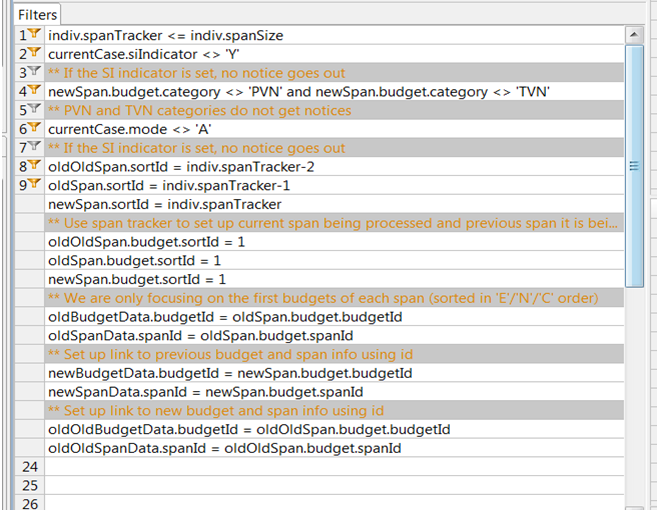This screenshot has width=659, height=512.
Task: Select 'indiv.spanTracker <= indiv.spanSize' filter
Action: click(334, 35)
